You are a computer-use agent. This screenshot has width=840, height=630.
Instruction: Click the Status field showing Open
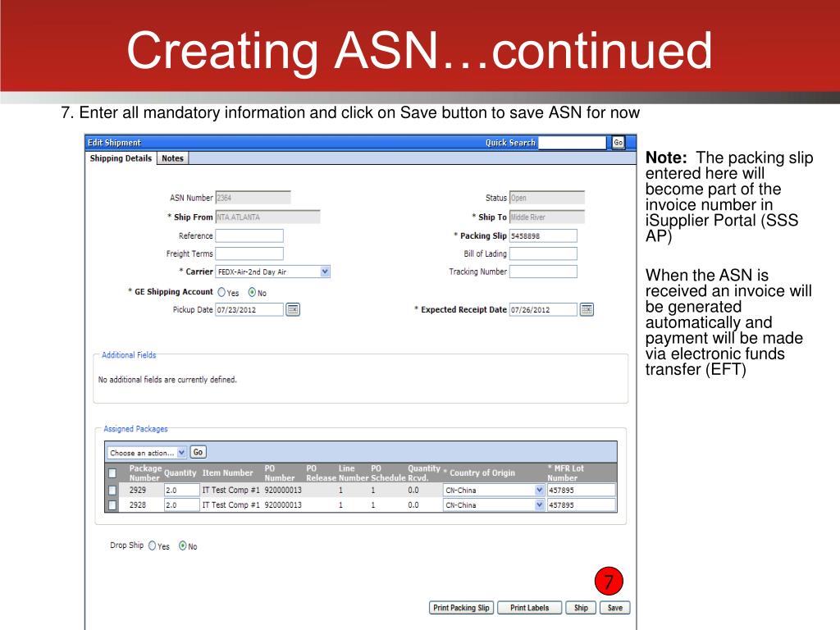(x=547, y=198)
